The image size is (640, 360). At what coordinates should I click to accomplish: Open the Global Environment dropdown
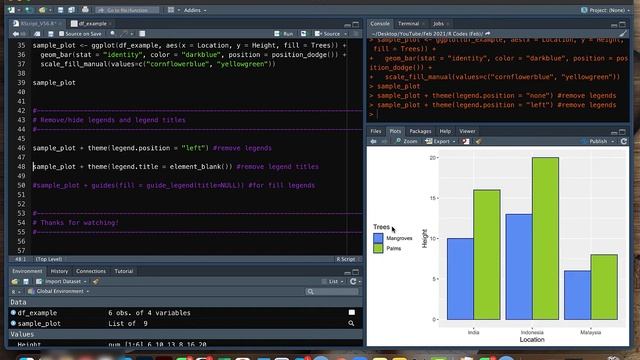click(59, 291)
